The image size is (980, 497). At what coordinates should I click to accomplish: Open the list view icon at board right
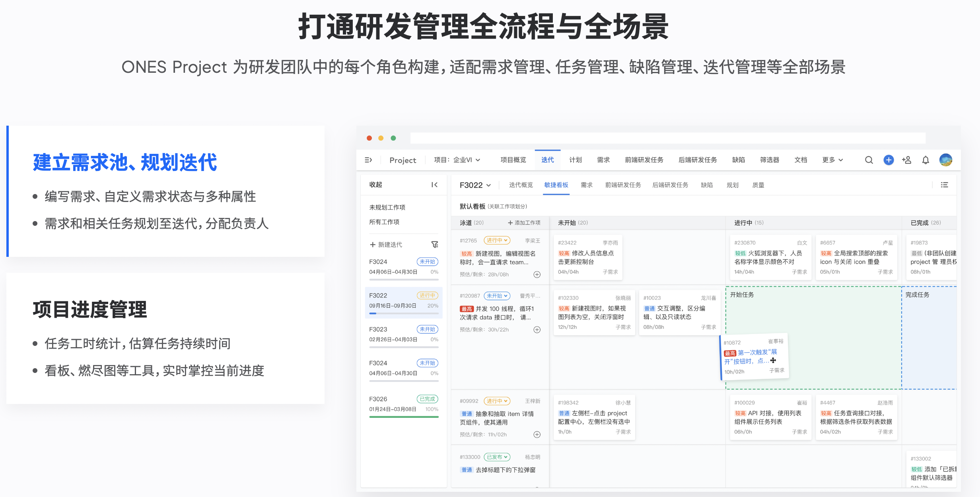944,185
